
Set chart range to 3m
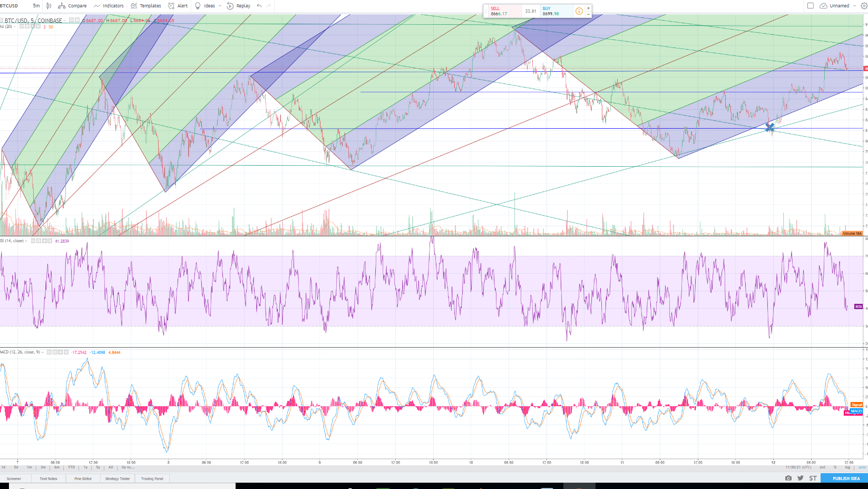point(43,467)
